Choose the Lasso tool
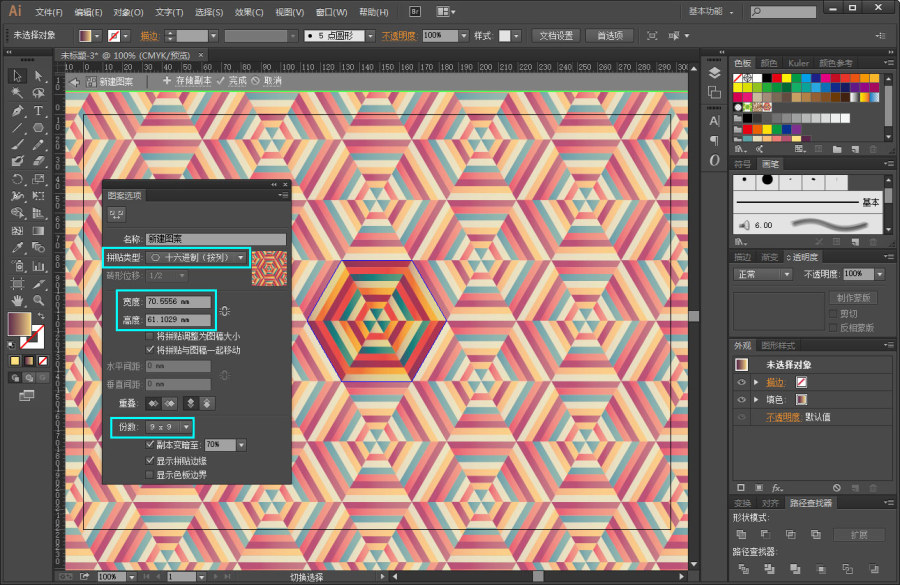Viewport: 900px width, 585px height. tap(38, 93)
